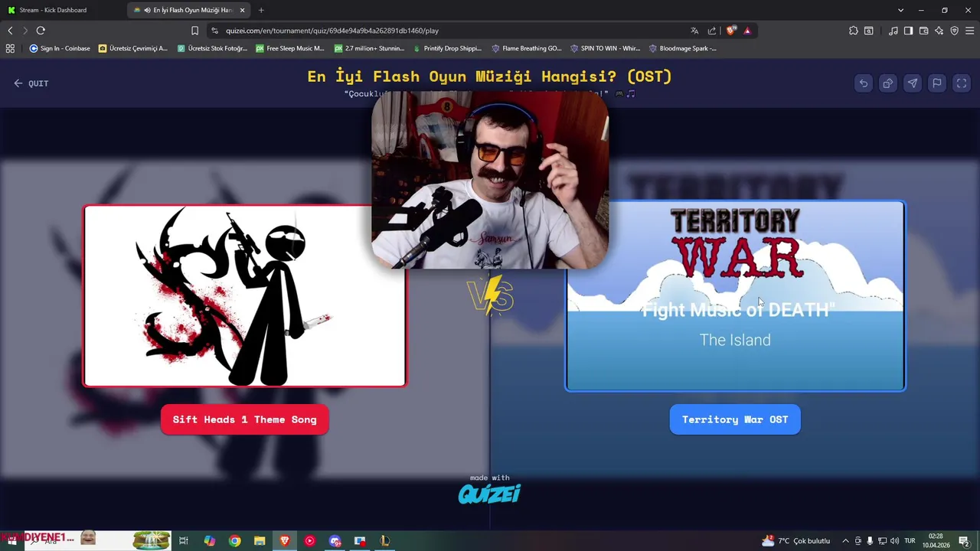Bookmark this page icon
Screen dimensions: 980x551
(194, 31)
